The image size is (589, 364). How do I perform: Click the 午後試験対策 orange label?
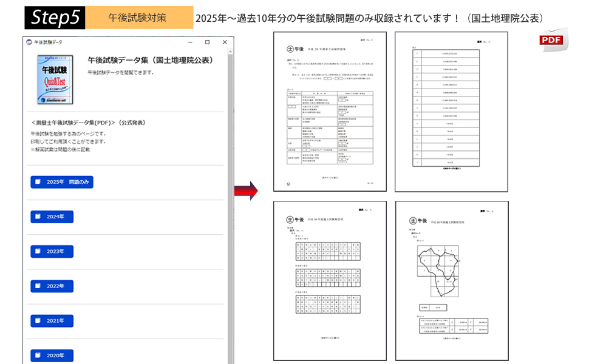[x=139, y=18]
